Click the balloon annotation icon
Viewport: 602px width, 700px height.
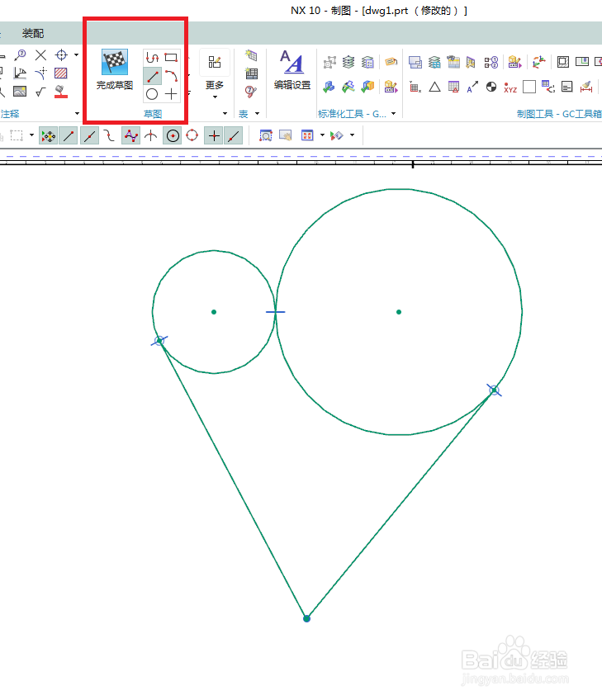(20, 55)
